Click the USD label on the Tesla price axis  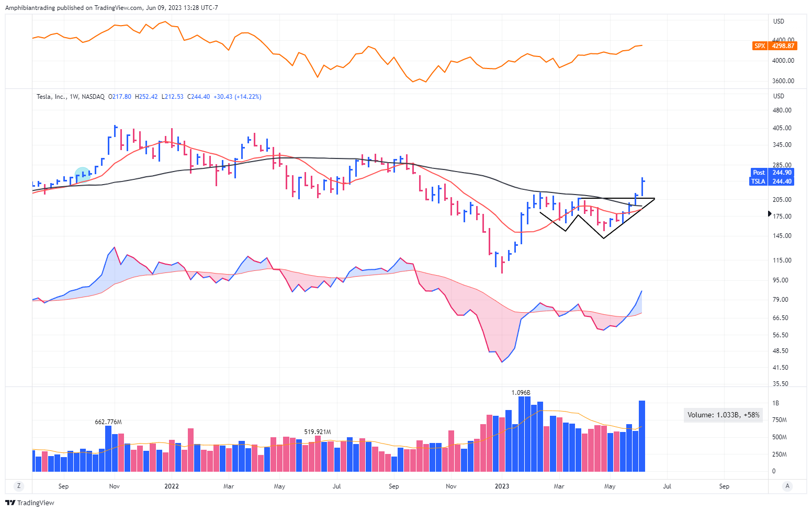tap(779, 96)
